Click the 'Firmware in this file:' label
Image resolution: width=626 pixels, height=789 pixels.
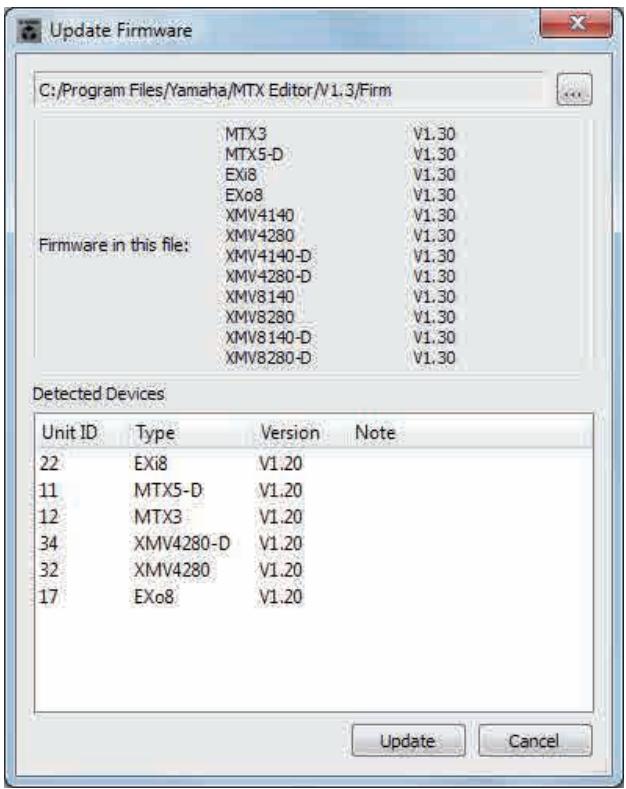(114, 246)
